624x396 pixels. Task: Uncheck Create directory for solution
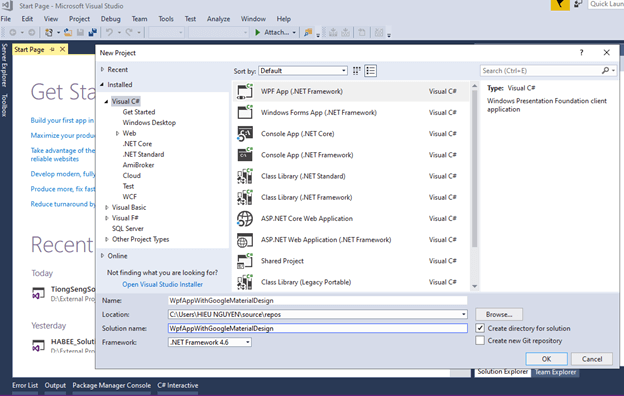point(480,328)
